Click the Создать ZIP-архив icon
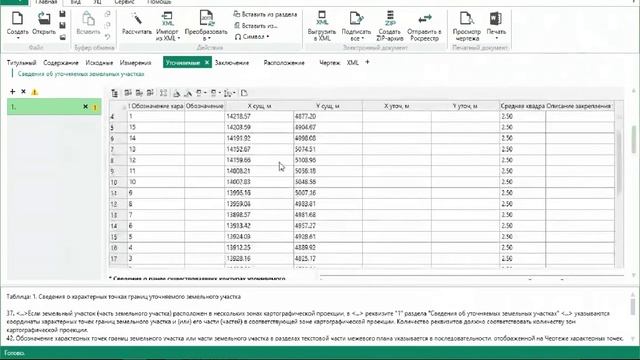 [x=390, y=18]
